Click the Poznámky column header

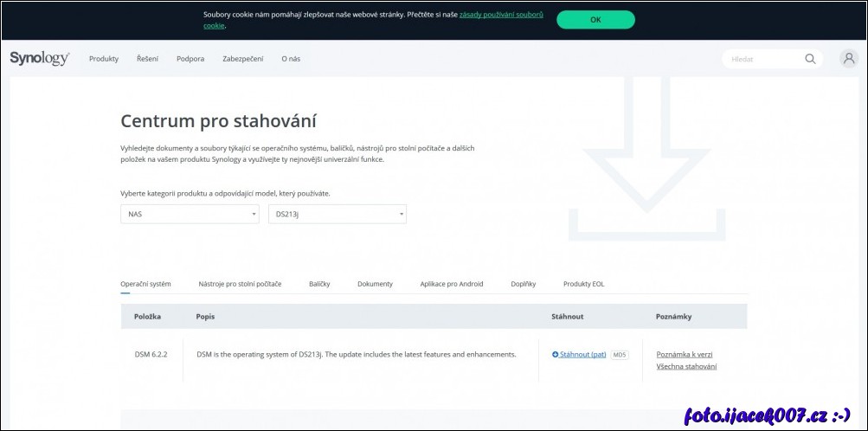(673, 317)
